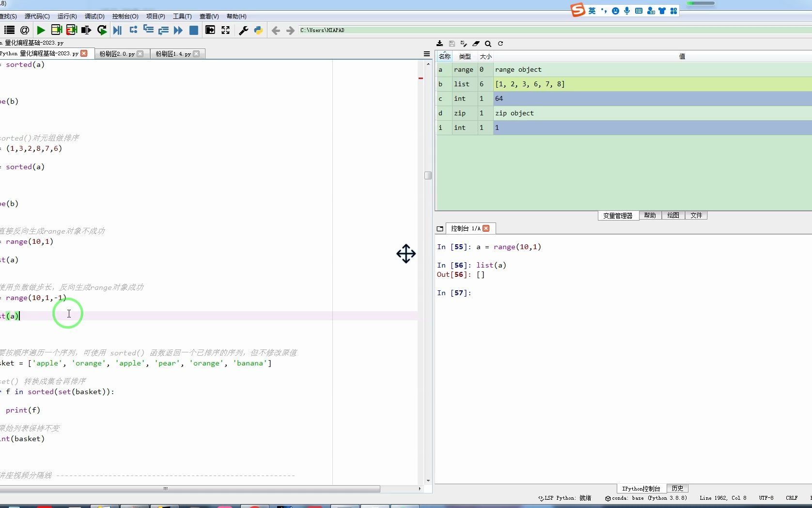Open the 项目(P) menu
The width and height of the screenshot is (812, 508).
pos(156,16)
